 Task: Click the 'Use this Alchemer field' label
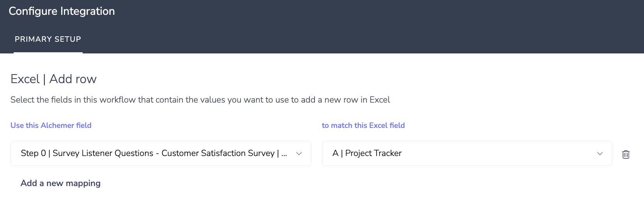tap(51, 125)
